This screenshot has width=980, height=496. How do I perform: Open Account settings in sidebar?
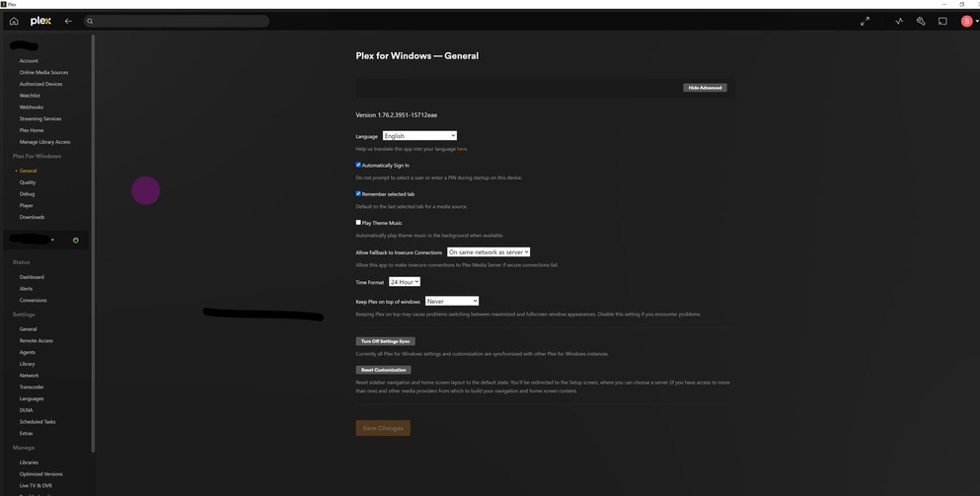(29, 60)
